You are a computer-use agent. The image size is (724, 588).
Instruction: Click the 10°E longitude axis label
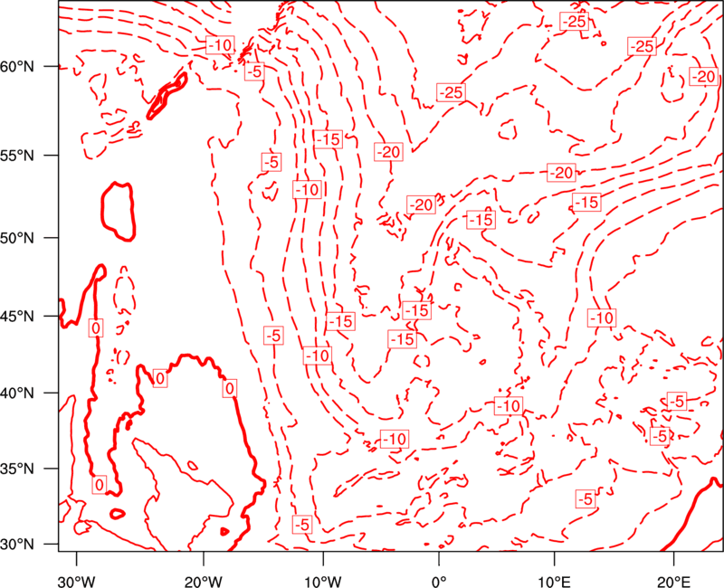pos(554,582)
